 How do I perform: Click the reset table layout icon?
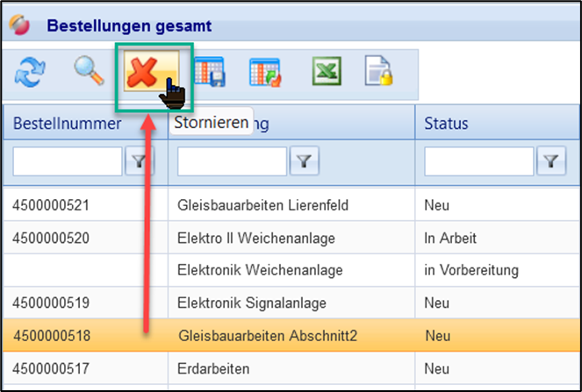(264, 73)
